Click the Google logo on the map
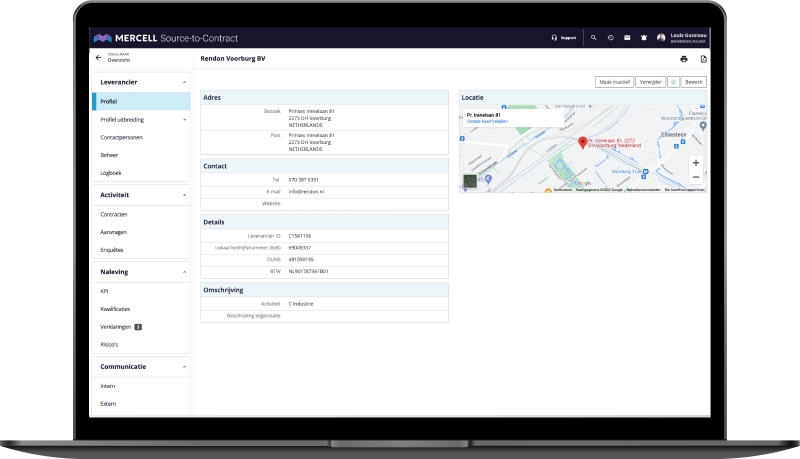This screenshot has height=459, width=800. pyautogui.click(x=583, y=183)
